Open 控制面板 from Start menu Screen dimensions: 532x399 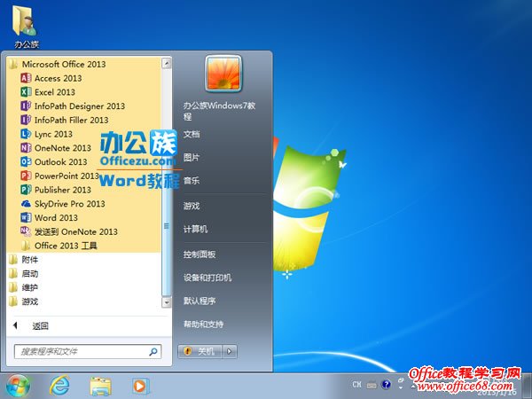pyautogui.click(x=199, y=254)
